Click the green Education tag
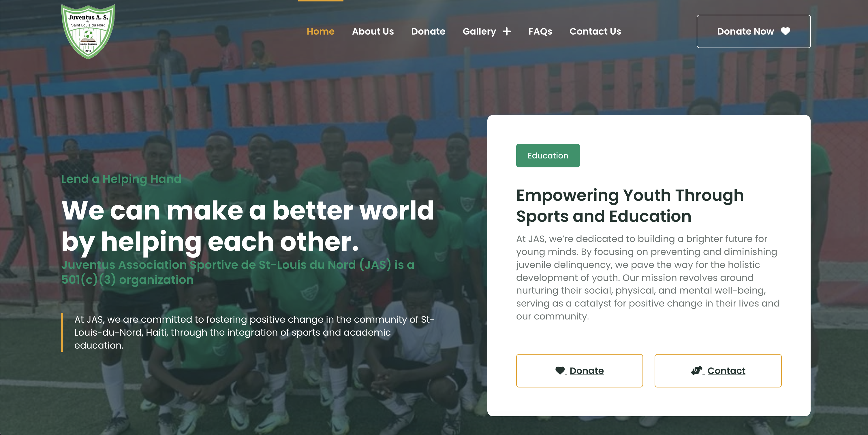 (x=548, y=156)
